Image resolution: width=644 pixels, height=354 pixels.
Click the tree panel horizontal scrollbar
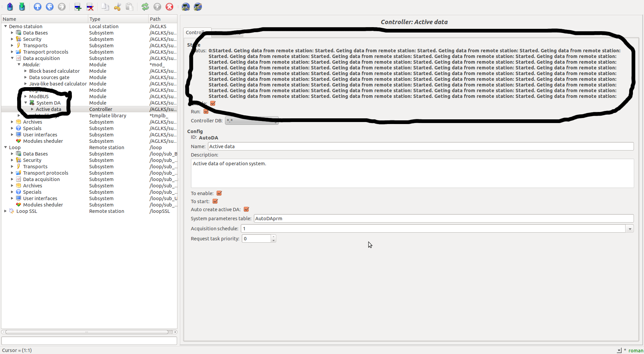coord(87,332)
